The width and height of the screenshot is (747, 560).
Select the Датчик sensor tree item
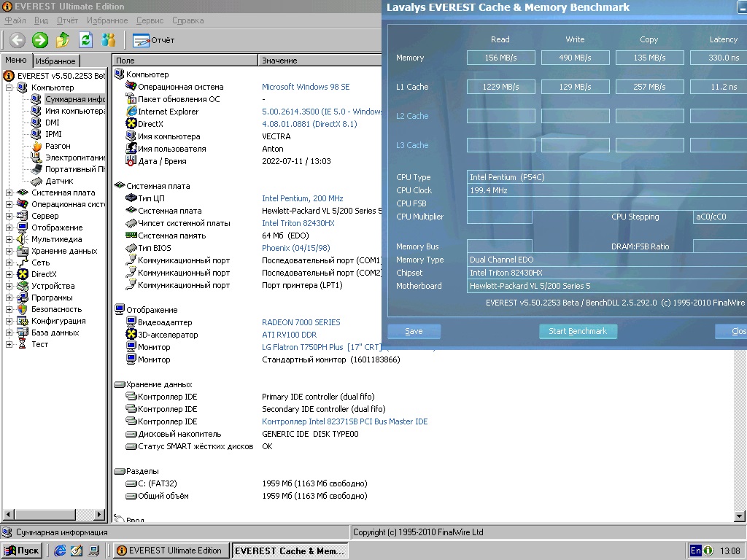(x=58, y=181)
